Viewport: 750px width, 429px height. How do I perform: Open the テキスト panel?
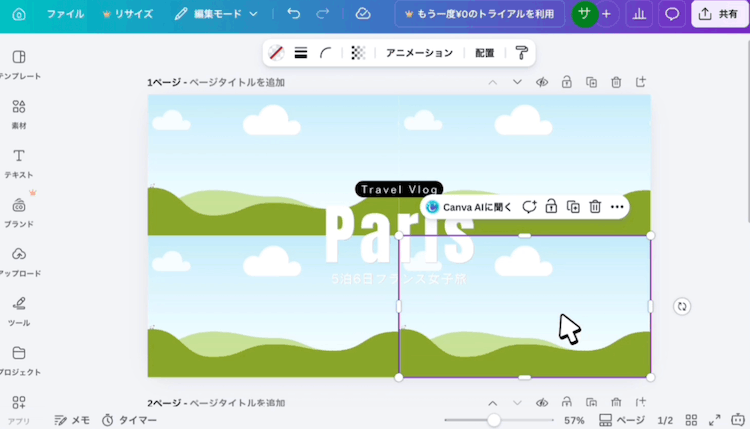[x=19, y=164]
